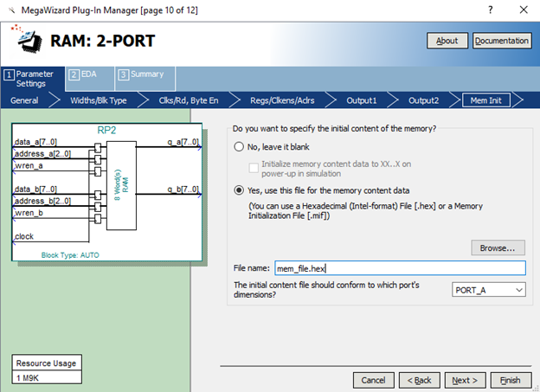The width and height of the screenshot is (540, 392).
Task: Switch to the Parameter Settings tab
Action: [33, 79]
